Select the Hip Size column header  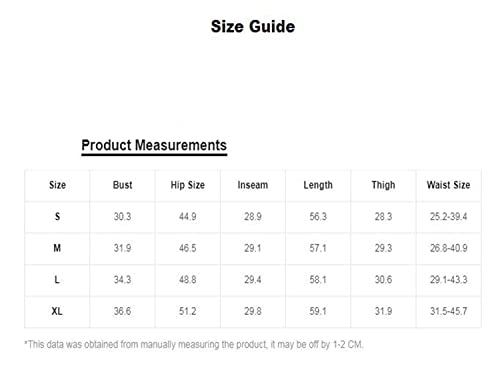point(188,185)
